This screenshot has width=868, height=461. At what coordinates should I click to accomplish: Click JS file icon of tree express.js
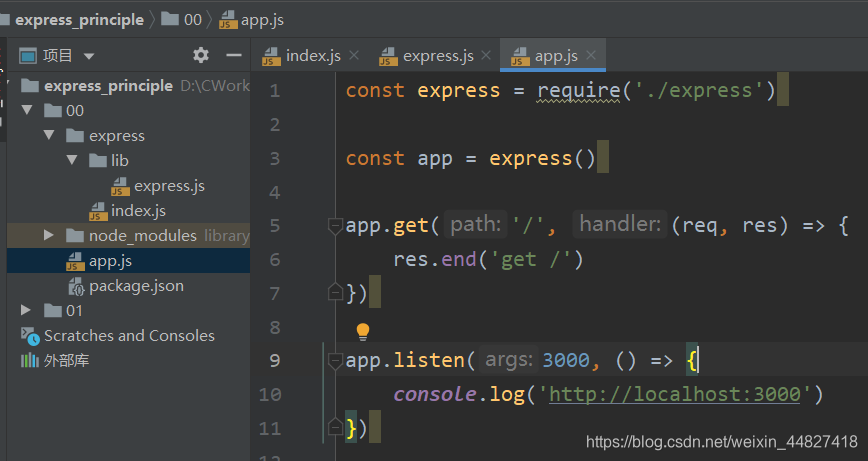(120, 187)
